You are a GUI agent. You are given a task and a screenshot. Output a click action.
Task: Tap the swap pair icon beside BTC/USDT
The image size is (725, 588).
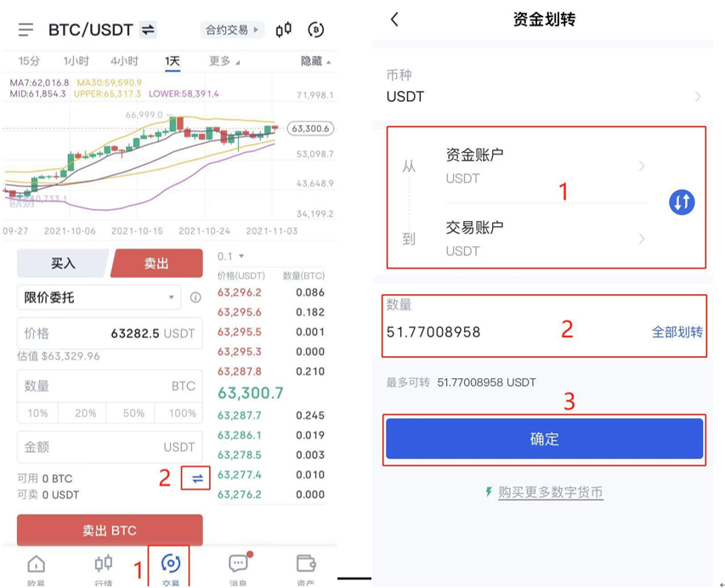(148, 30)
